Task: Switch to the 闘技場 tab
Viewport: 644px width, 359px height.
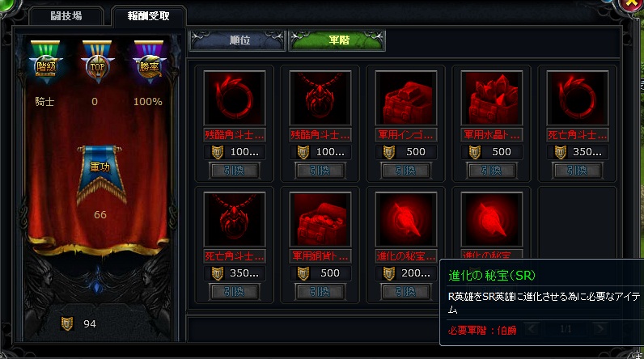Action: 66,16
